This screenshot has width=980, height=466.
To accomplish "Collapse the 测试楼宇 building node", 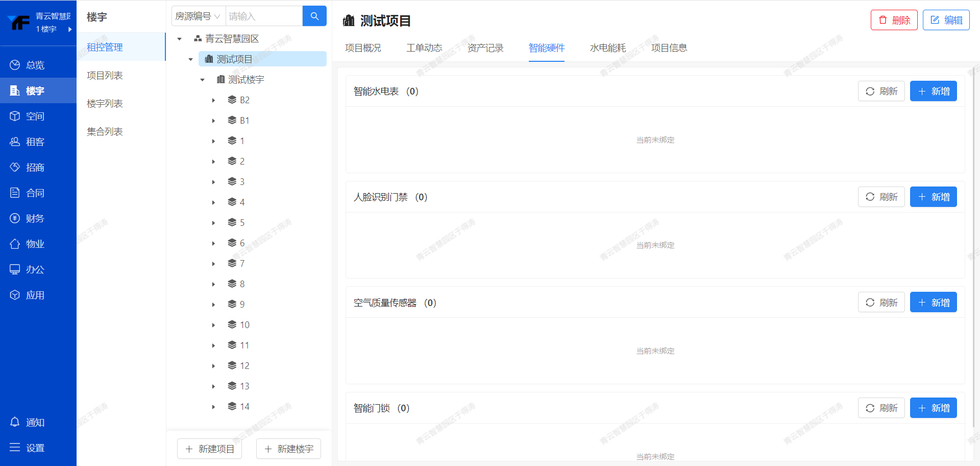I will coord(203,80).
